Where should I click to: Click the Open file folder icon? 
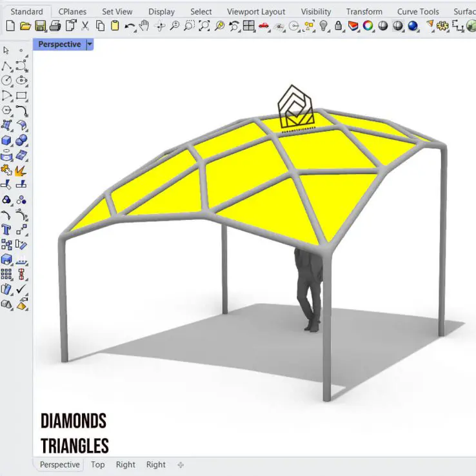pos(25,26)
